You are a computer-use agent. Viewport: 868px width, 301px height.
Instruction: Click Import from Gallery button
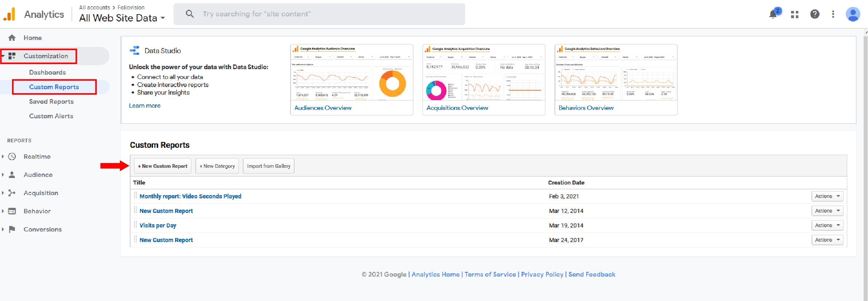[269, 166]
